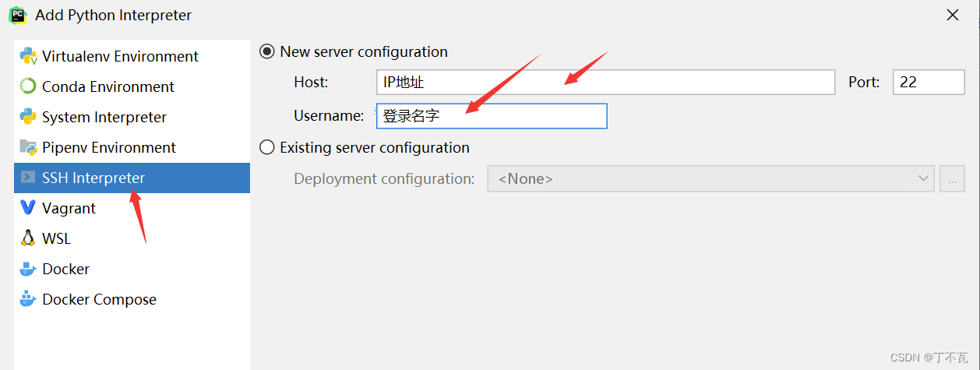Screen dimensions: 980x370
Task: Click the WSL penguin icon
Action: (x=29, y=238)
